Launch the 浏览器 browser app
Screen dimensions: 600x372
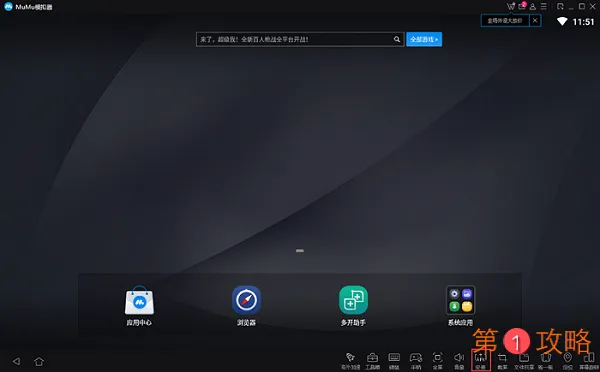pos(246,300)
